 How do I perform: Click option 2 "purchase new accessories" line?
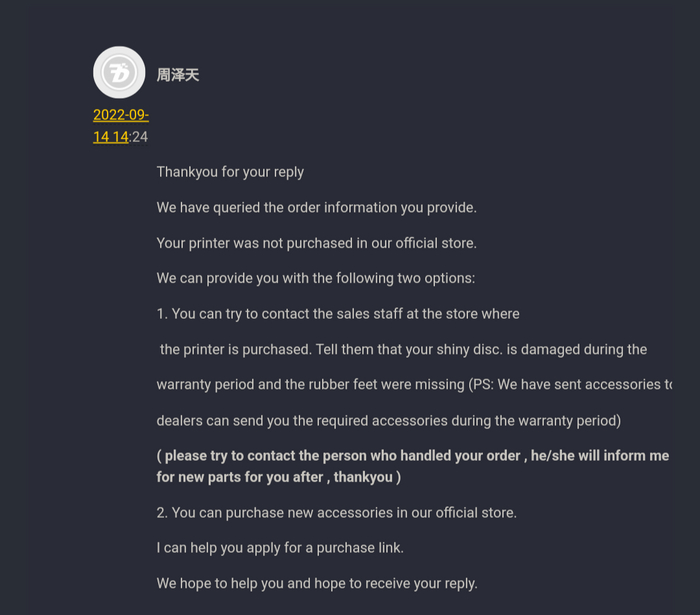coord(336,513)
